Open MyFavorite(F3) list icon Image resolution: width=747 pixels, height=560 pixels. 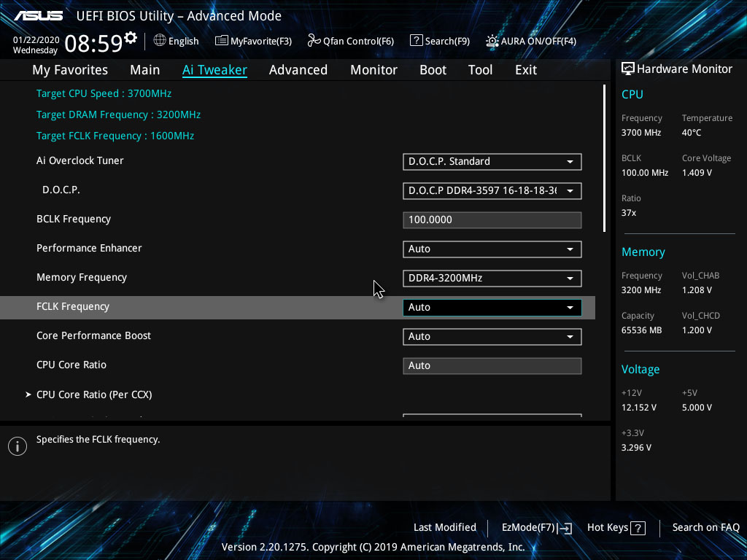click(x=221, y=41)
